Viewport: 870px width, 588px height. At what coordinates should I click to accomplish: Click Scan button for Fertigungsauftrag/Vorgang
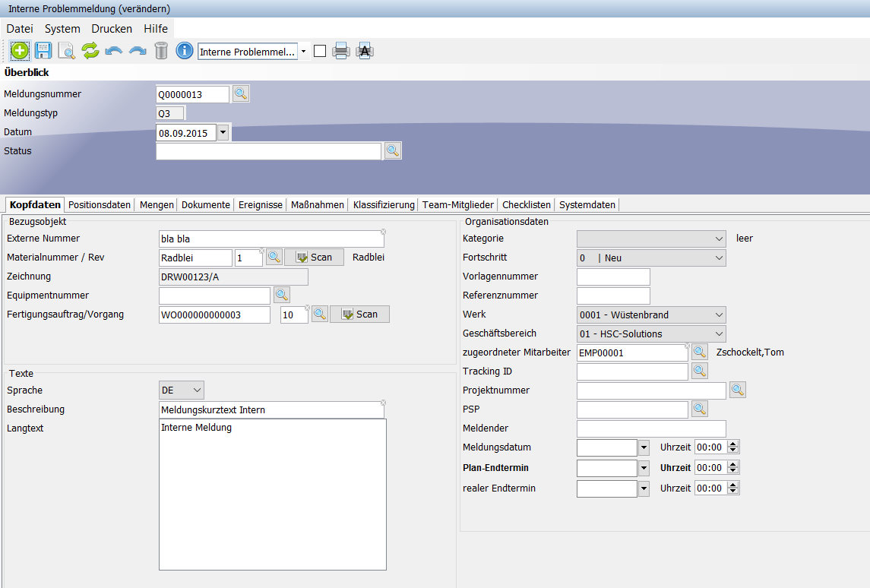pos(359,315)
